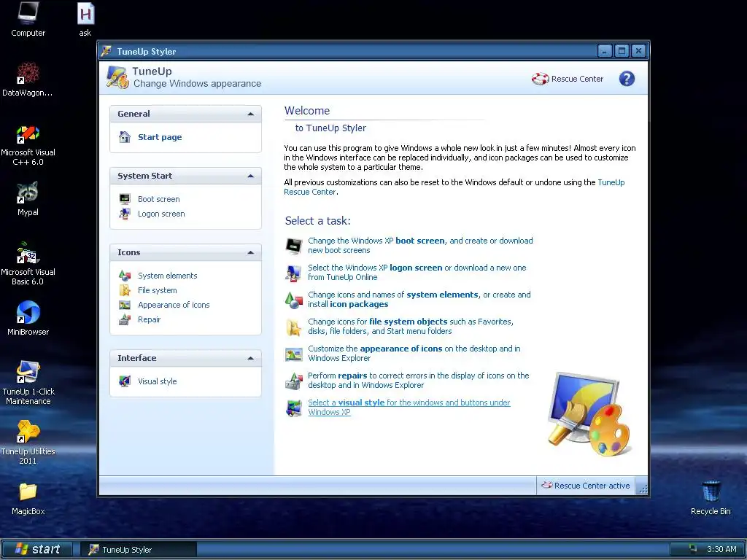
Task: Click the file system objects task link
Action: click(411, 327)
